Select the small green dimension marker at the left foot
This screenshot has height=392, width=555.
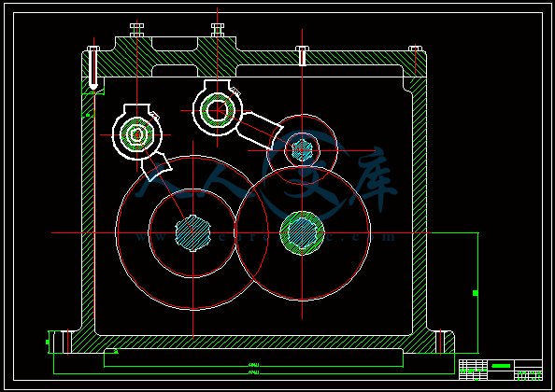[48, 342]
